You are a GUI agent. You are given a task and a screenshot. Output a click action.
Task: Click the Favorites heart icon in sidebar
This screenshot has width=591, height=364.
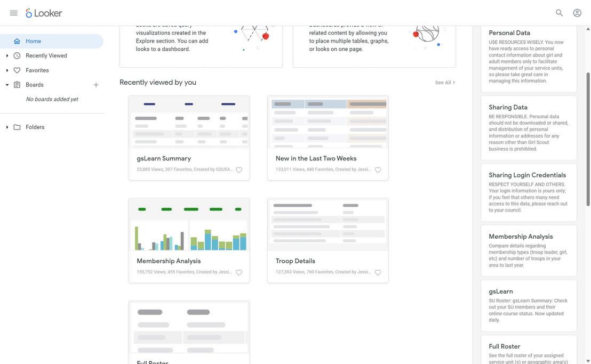pos(17,70)
